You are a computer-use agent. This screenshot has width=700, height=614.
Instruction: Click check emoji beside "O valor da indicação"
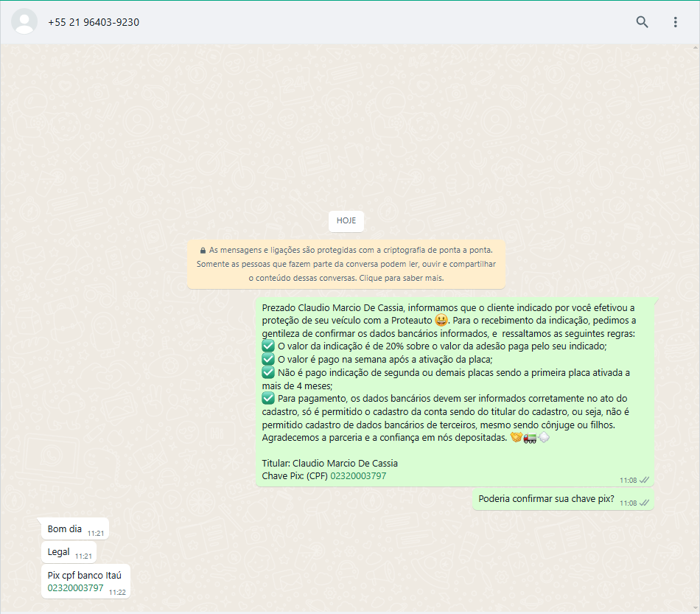pos(268,346)
